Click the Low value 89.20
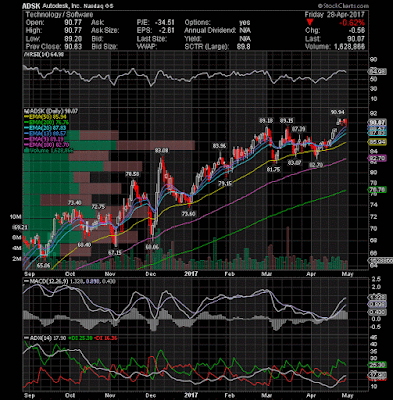The height and width of the screenshot is (400, 393). click(x=73, y=38)
